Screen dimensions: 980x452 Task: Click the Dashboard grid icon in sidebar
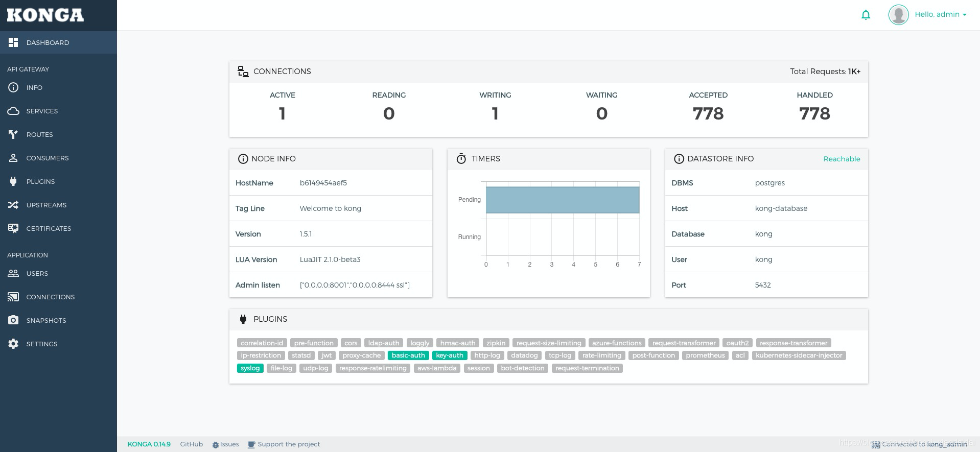pyautogui.click(x=13, y=42)
